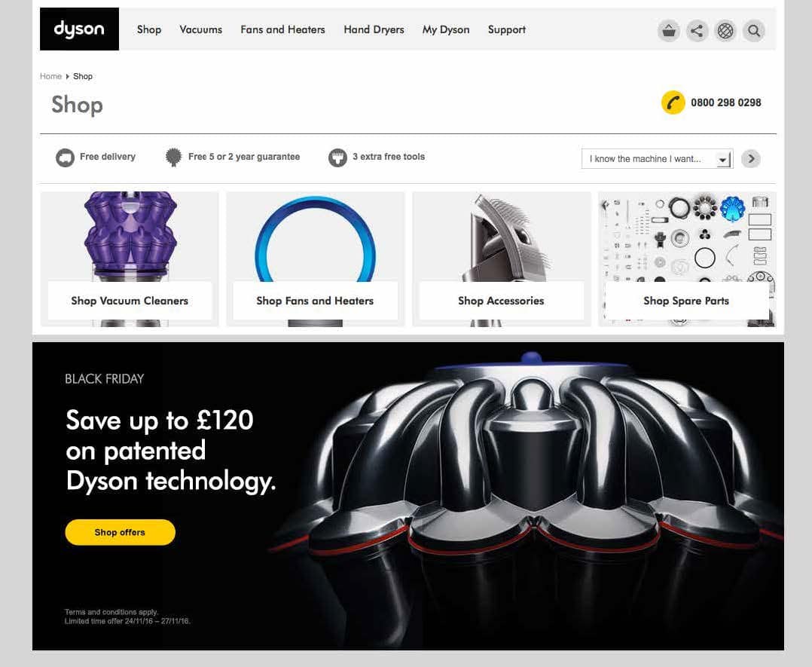Click the guarantee seal badge icon
The image size is (812, 667).
[x=173, y=158]
